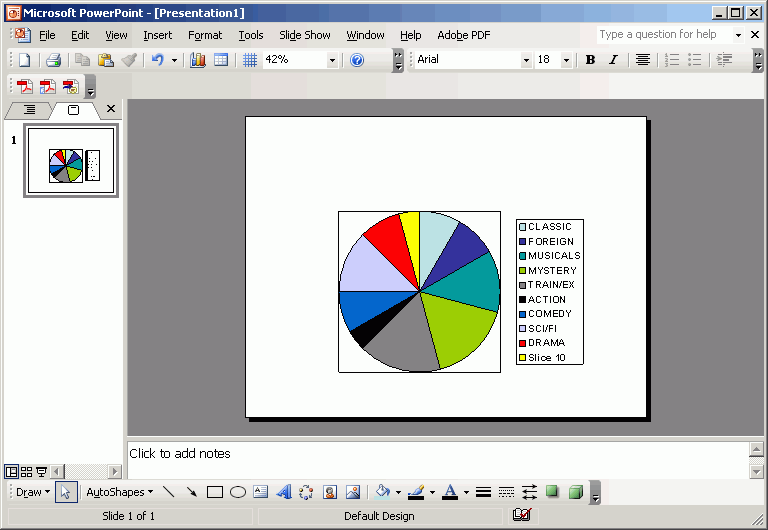This screenshot has width=768, height=530.
Task: Click the Draw button
Action: point(32,492)
